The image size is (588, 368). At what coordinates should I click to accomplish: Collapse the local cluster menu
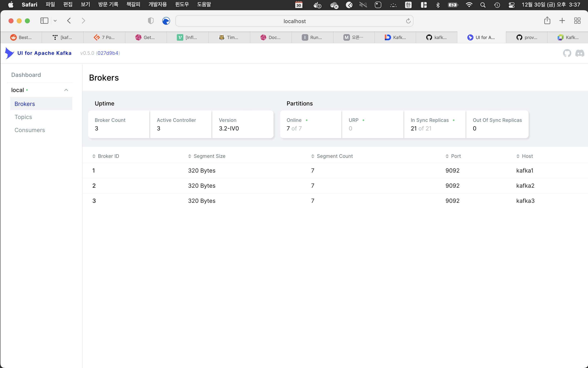[x=66, y=90]
